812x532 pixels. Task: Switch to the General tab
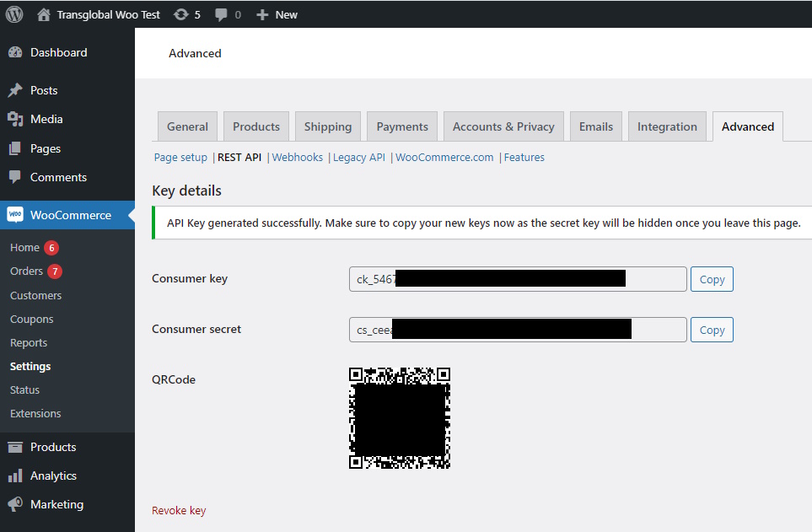[187, 126]
